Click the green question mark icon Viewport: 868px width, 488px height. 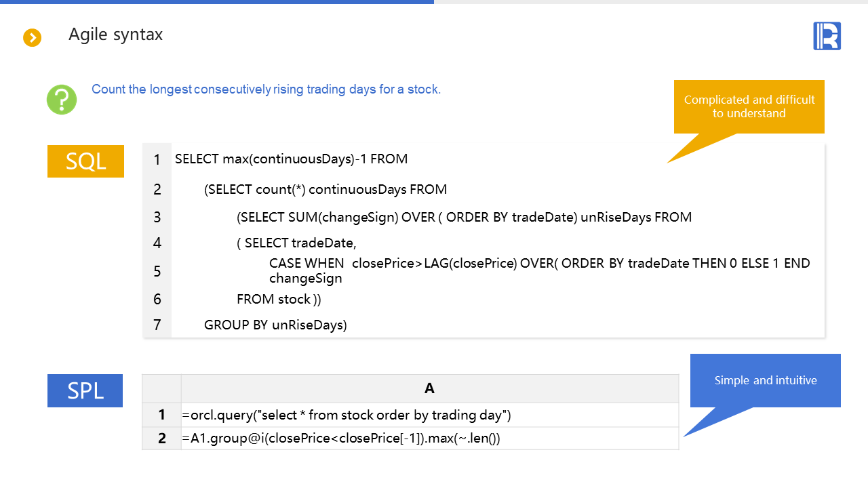(x=62, y=100)
